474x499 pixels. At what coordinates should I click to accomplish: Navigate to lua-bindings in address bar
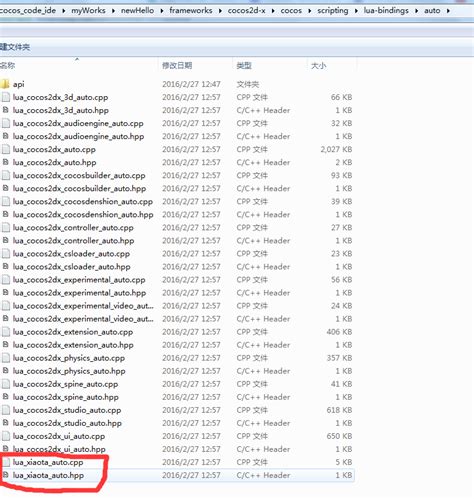point(386,11)
